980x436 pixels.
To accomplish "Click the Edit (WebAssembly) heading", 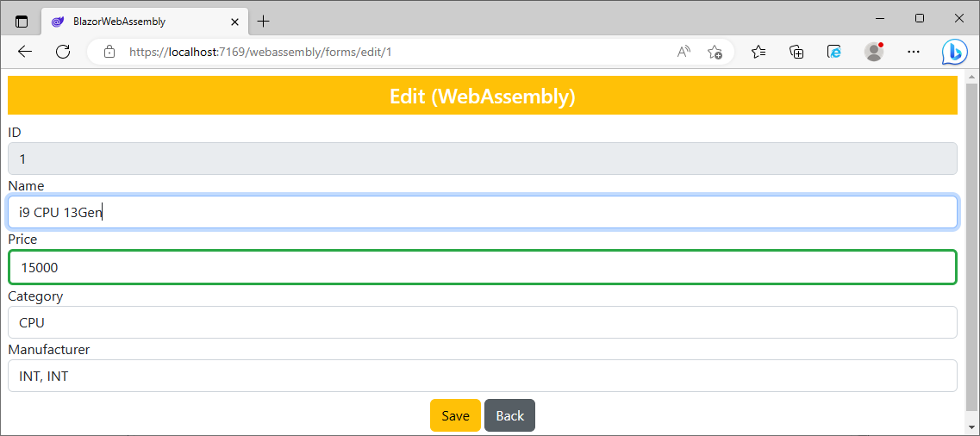I will click(x=483, y=97).
